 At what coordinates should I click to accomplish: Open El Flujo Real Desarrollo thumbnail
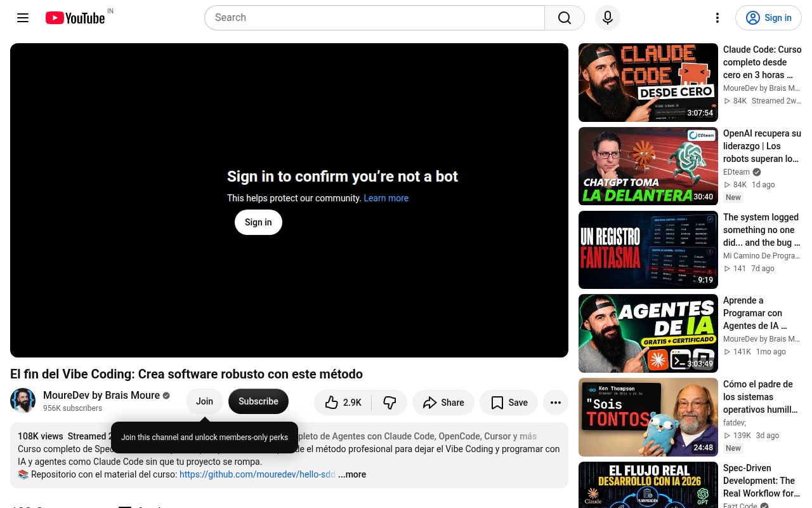(x=648, y=485)
